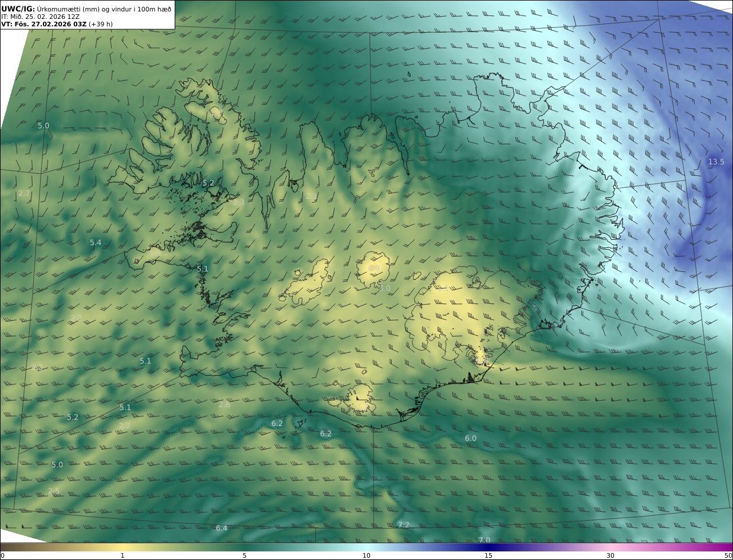The height and width of the screenshot is (560, 733).
Task: Click the '5.4' value label on the map
Action: coord(95,243)
